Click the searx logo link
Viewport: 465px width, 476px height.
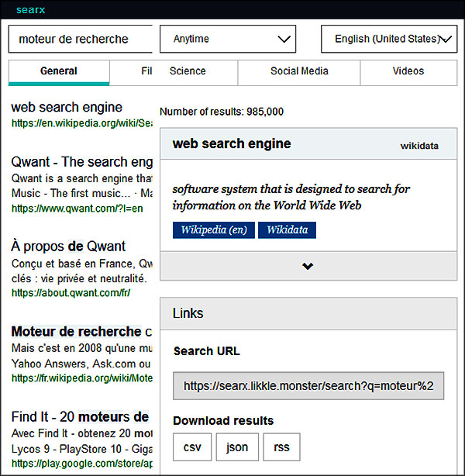tap(31, 10)
